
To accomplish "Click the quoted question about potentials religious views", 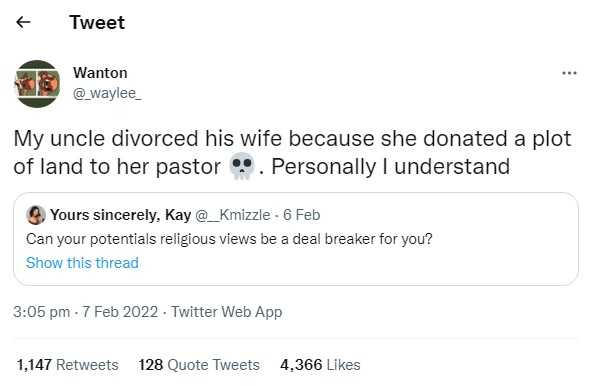I will point(229,239).
